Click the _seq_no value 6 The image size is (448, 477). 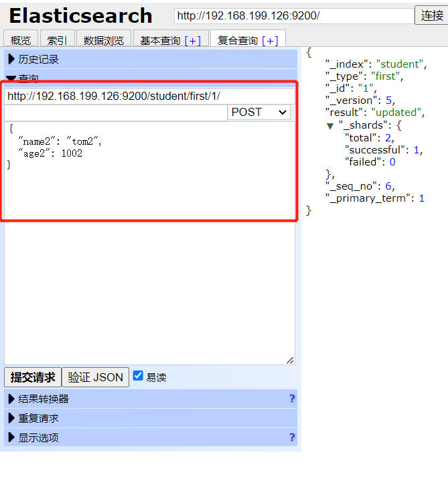388,186
